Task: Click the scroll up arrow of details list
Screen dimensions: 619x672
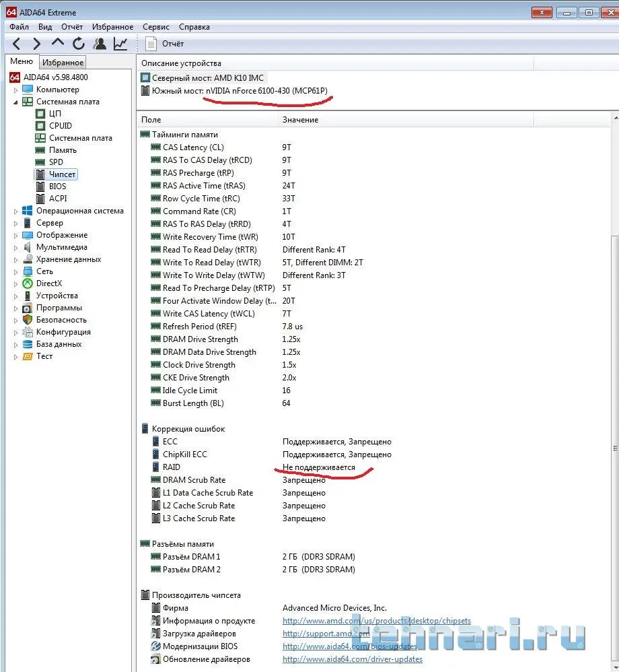Action: pyautogui.click(x=616, y=118)
